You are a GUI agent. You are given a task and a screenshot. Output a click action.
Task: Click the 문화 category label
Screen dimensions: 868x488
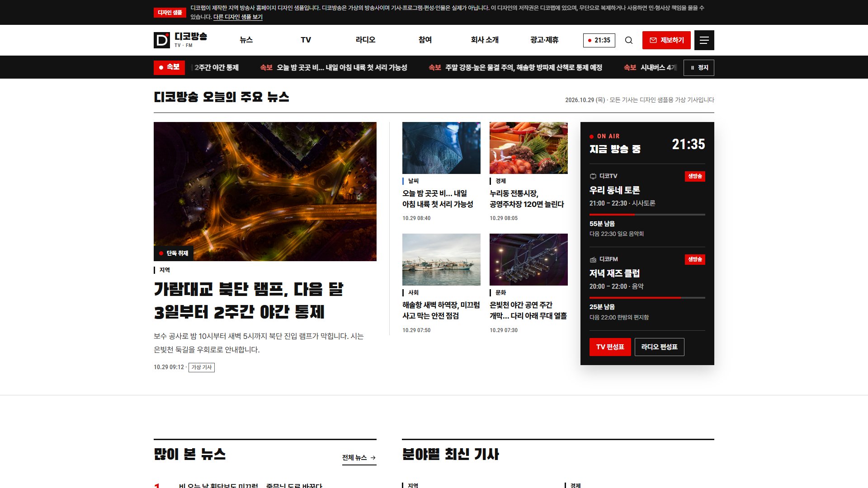point(500,292)
